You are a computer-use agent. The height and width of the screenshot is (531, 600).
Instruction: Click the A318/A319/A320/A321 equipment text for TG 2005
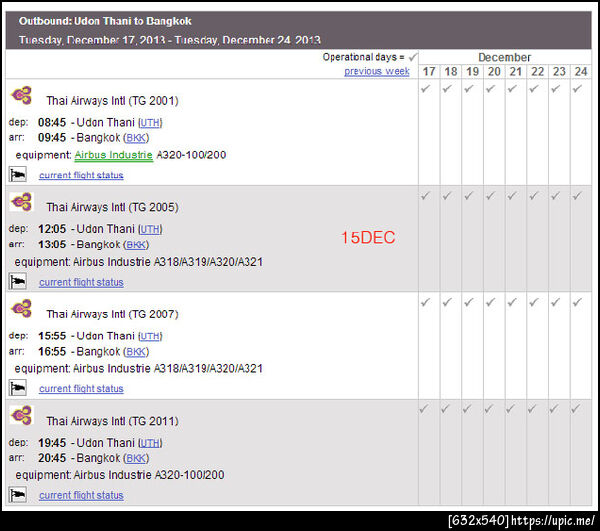coord(209,262)
